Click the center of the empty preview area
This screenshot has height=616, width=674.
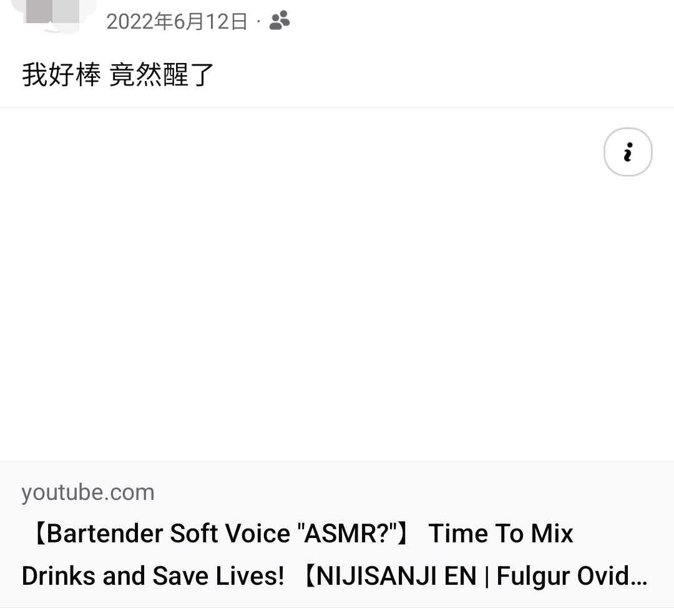pos(337,285)
